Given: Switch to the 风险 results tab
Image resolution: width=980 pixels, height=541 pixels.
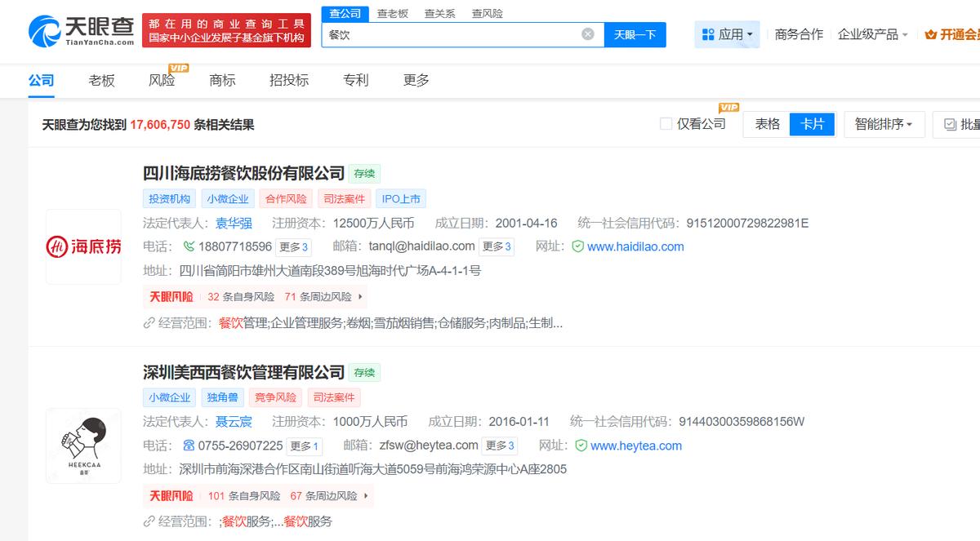Looking at the screenshot, I should 162,80.
